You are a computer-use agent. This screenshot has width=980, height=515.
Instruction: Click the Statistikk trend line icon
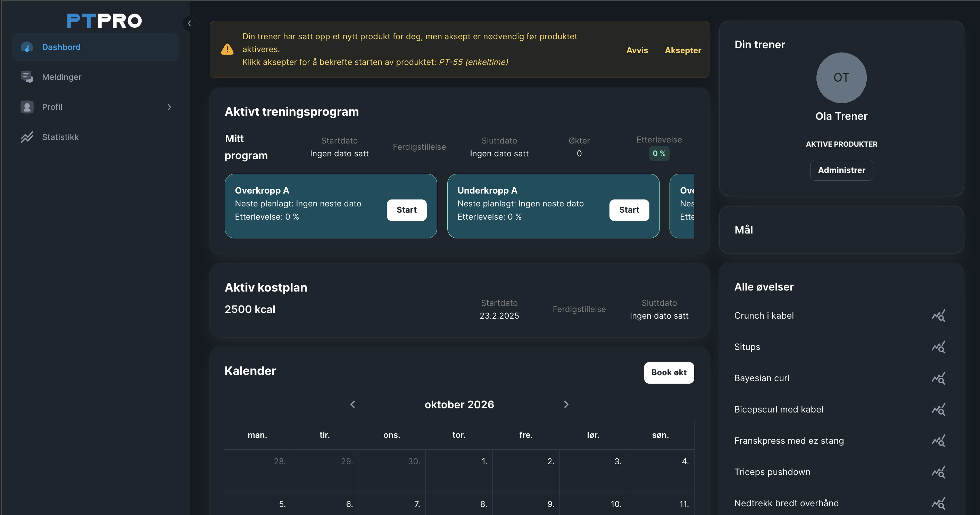27,137
